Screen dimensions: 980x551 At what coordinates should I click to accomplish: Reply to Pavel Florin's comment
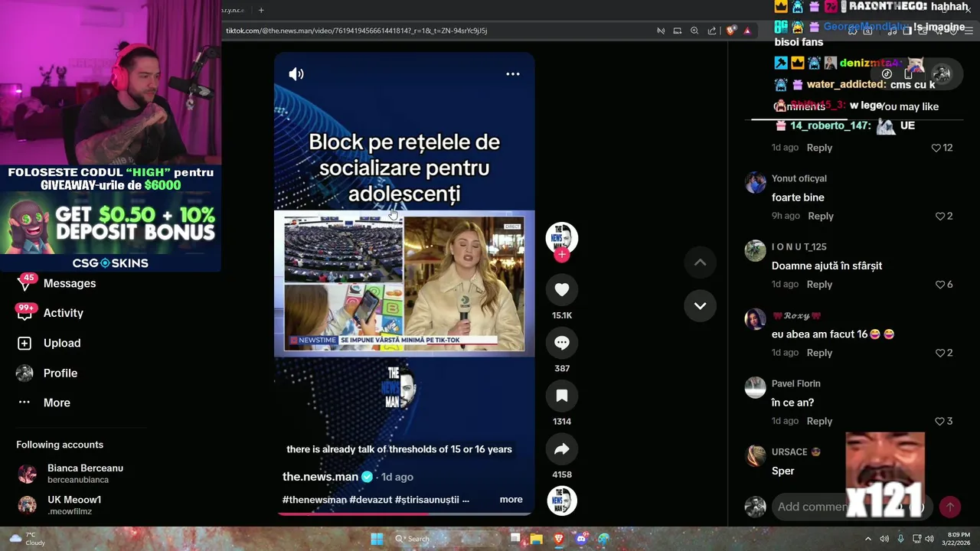tap(819, 421)
